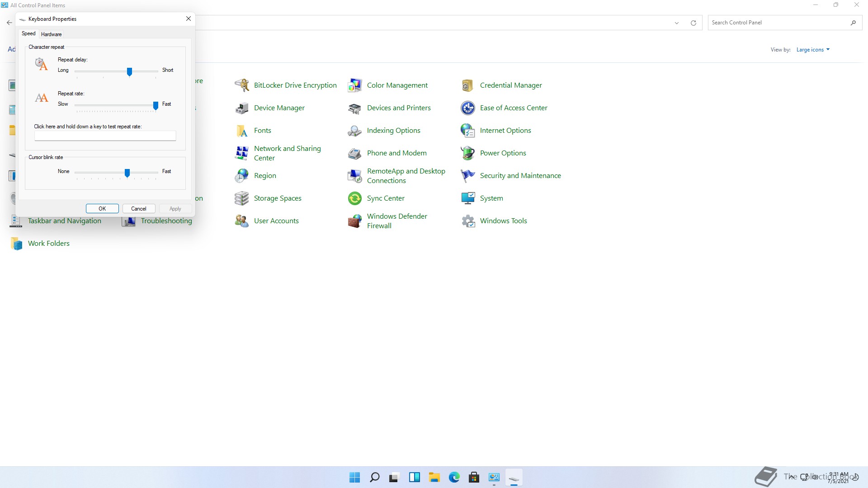Expand the address bar history dropdown
This screenshot has width=868, height=488.
(x=677, y=23)
